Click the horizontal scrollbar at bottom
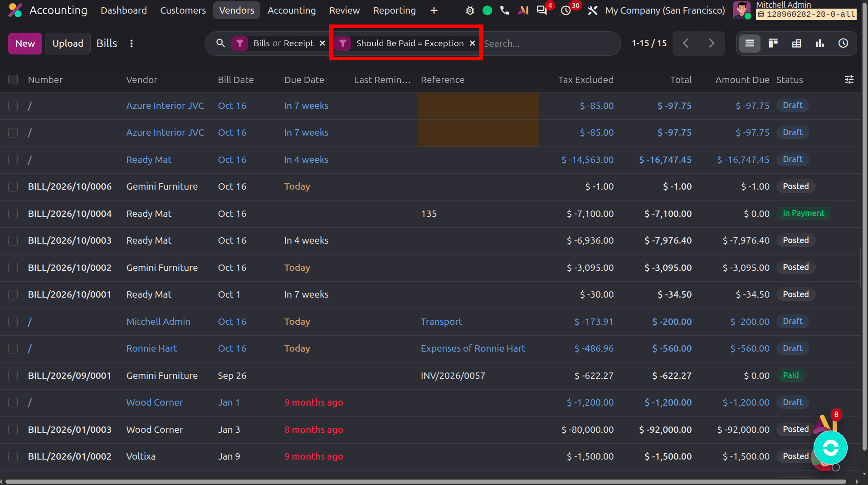 click(x=425, y=481)
